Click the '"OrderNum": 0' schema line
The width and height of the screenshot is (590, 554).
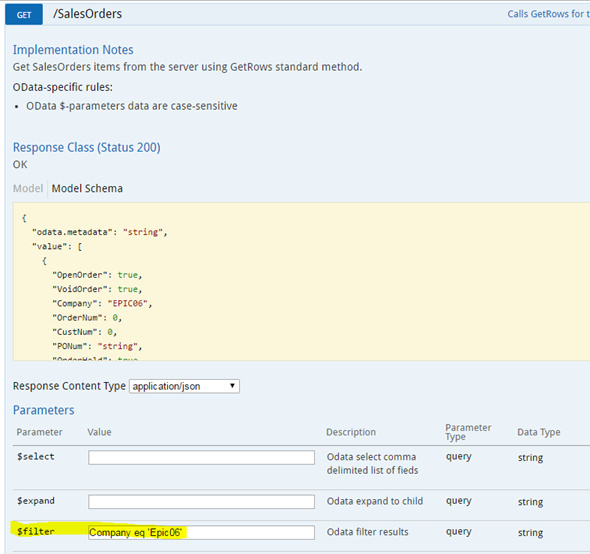[87, 318]
